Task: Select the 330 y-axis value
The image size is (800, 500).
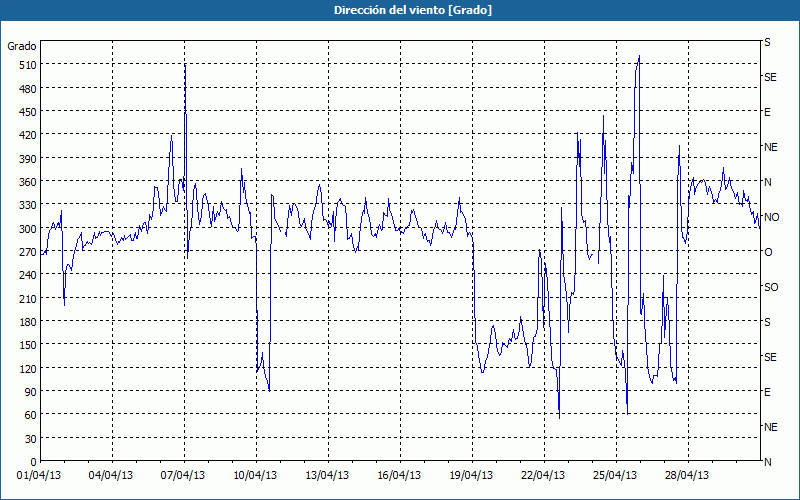Action: pyautogui.click(x=28, y=205)
